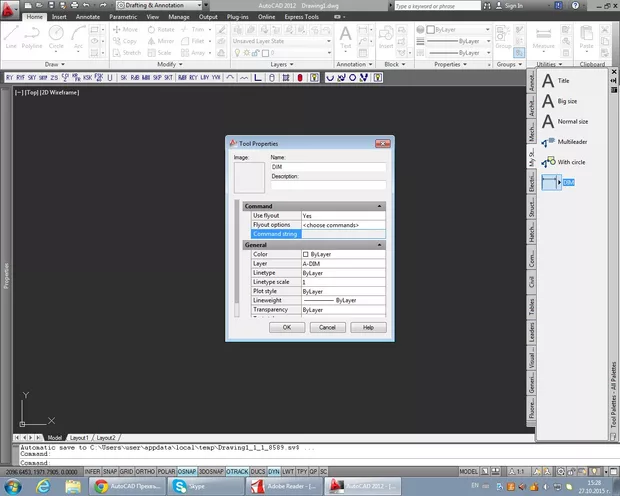Select the Line tool in Draw panel
The image size is (620, 496).
(11, 35)
